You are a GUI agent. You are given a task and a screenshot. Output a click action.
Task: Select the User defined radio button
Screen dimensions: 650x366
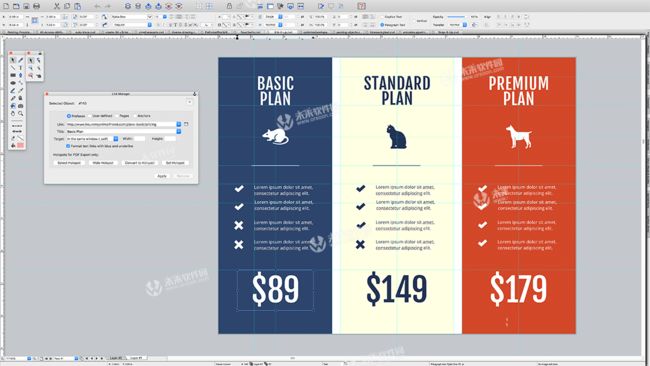click(x=90, y=116)
